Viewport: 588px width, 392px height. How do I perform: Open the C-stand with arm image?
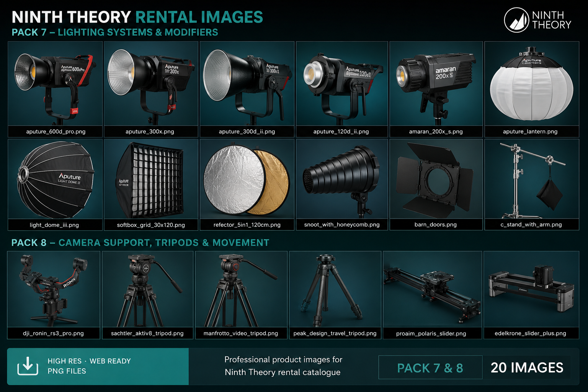tap(532, 179)
